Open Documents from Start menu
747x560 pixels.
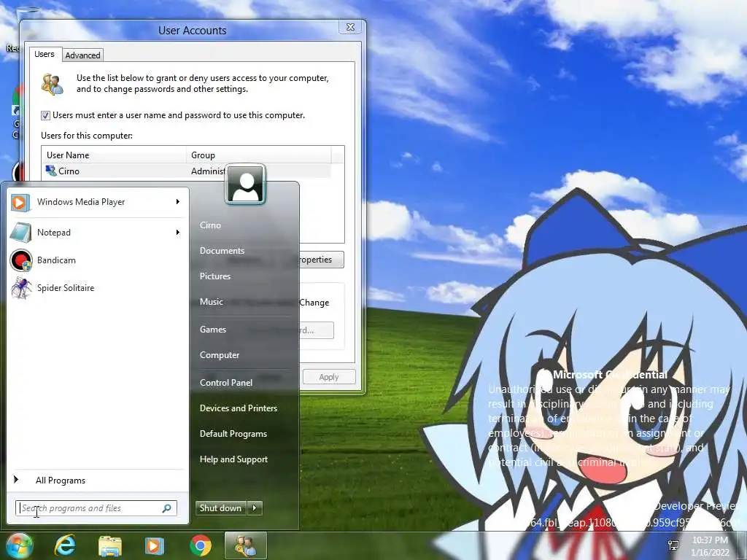(x=222, y=251)
